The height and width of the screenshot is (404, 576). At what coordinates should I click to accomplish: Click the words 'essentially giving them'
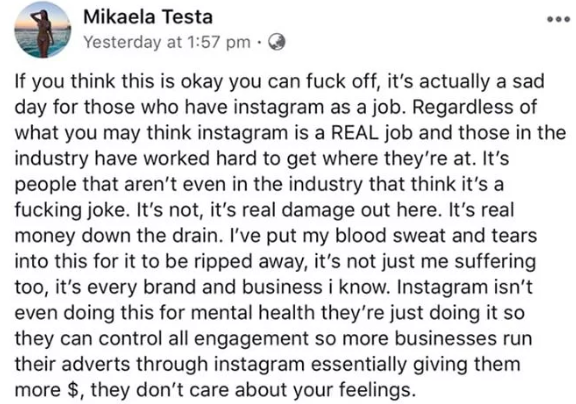coord(415,364)
